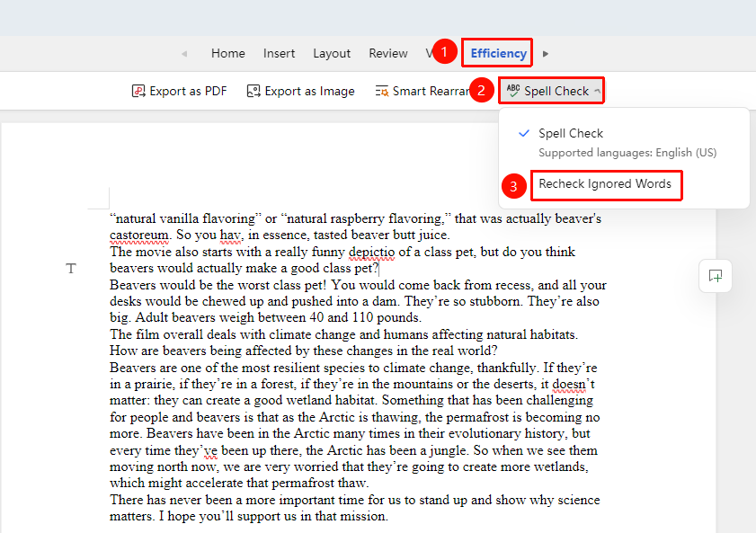
Task: Click the underlined word depictio
Action: [x=371, y=252]
